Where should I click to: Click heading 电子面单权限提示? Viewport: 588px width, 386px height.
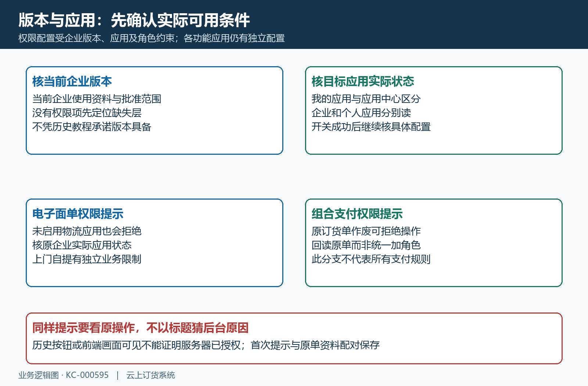(78, 214)
